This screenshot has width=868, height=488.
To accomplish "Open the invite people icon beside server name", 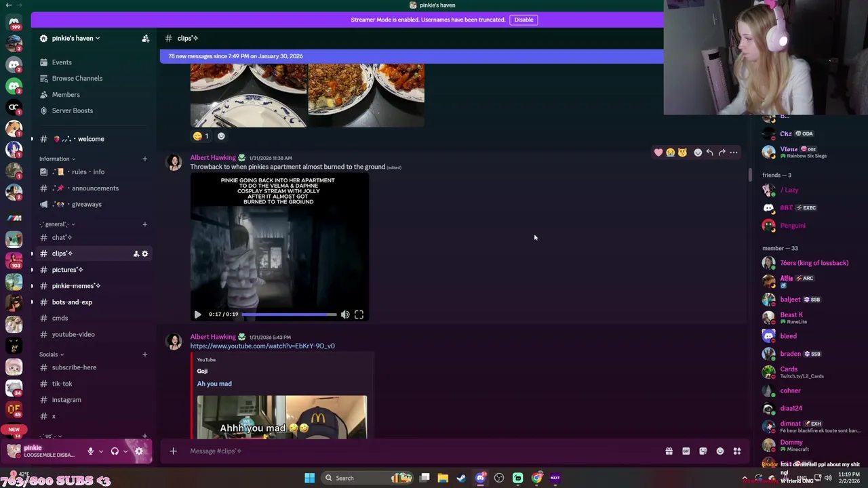I will 145,39.
